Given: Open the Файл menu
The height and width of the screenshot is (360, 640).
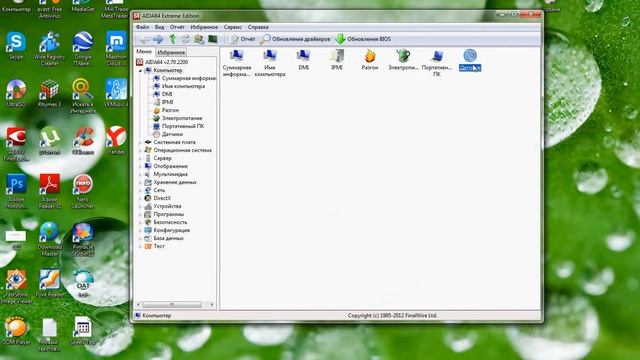Looking at the screenshot, I should pos(142,27).
